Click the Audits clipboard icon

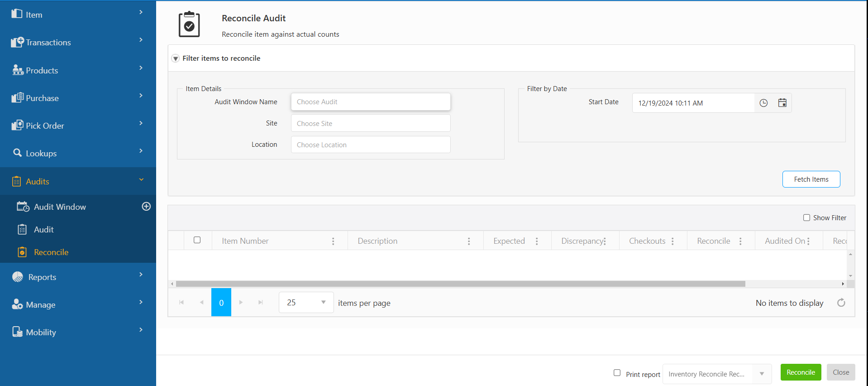(17, 181)
